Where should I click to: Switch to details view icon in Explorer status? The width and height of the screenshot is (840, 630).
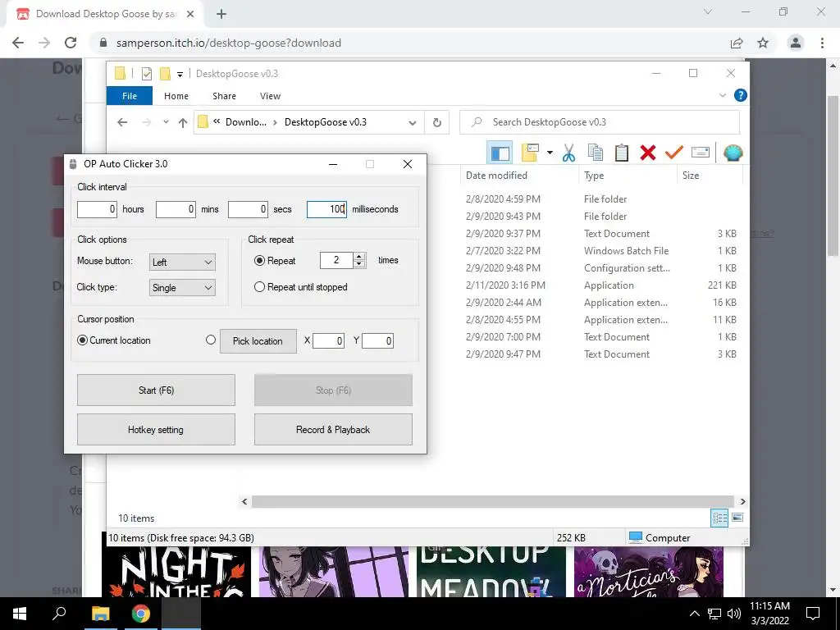click(719, 518)
